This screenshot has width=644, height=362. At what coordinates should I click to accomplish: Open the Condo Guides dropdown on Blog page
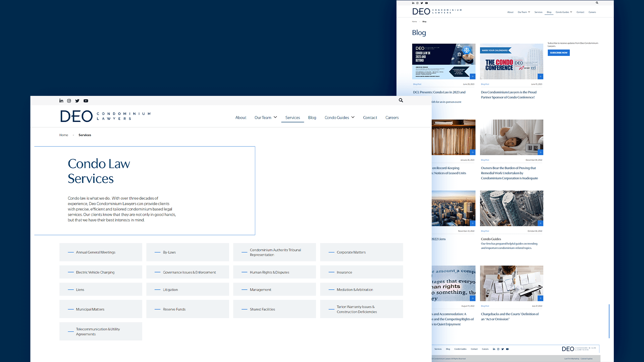[x=563, y=12]
